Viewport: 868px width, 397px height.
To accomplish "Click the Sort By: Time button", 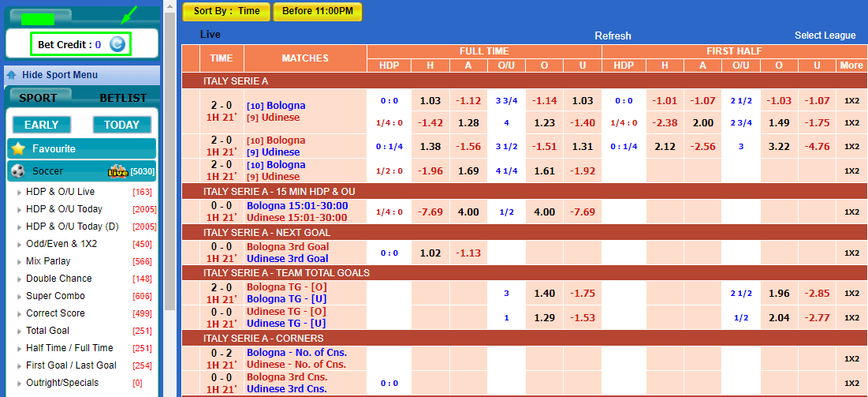I will (x=226, y=11).
